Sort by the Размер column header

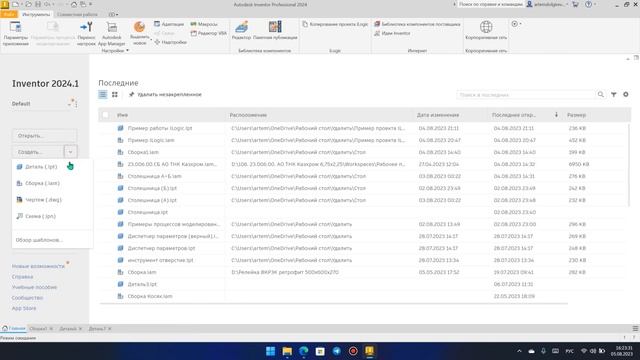click(576, 115)
